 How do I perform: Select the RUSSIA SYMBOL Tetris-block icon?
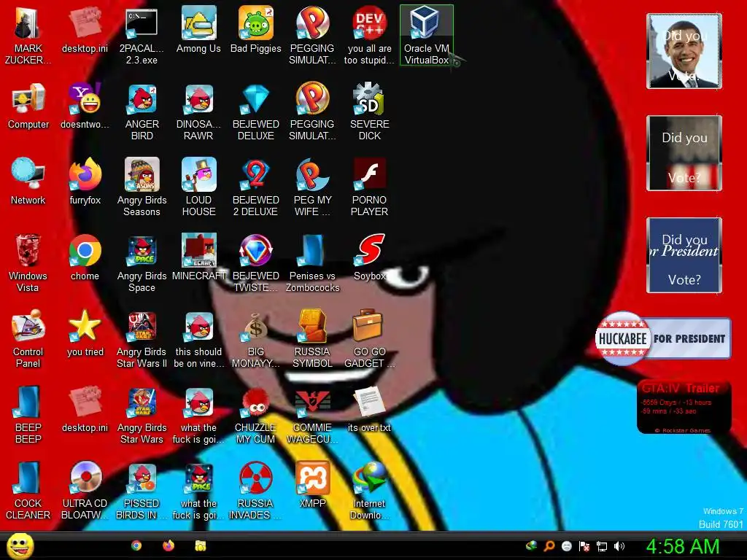click(312, 338)
